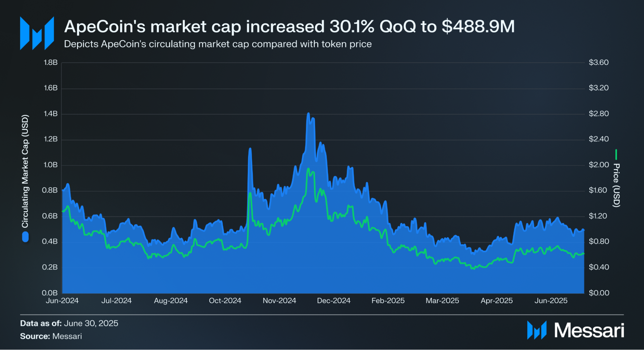644x350 pixels.
Task: Click the Circulating Market Cap (USD) axis label
Action: pyautogui.click(x=25, y=171)
